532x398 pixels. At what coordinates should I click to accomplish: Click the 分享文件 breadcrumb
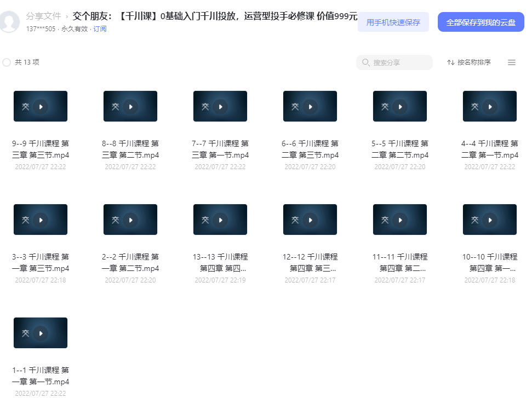click(43, 16)
